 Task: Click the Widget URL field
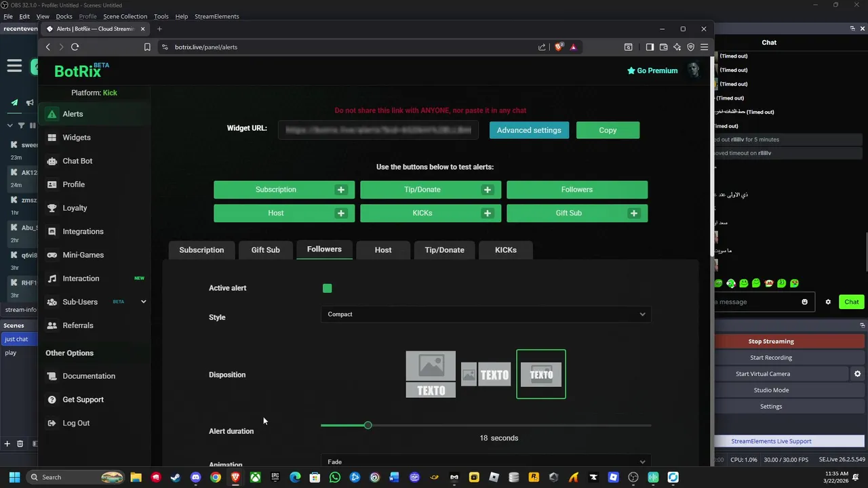(x=378, y=129)
